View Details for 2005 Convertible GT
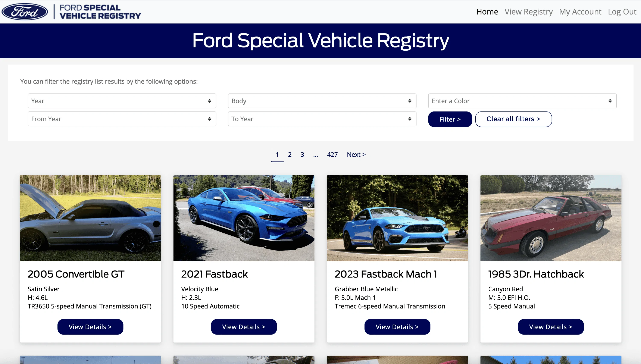The width and height of the screenshot is (641, 364). [x=90, y=327]
